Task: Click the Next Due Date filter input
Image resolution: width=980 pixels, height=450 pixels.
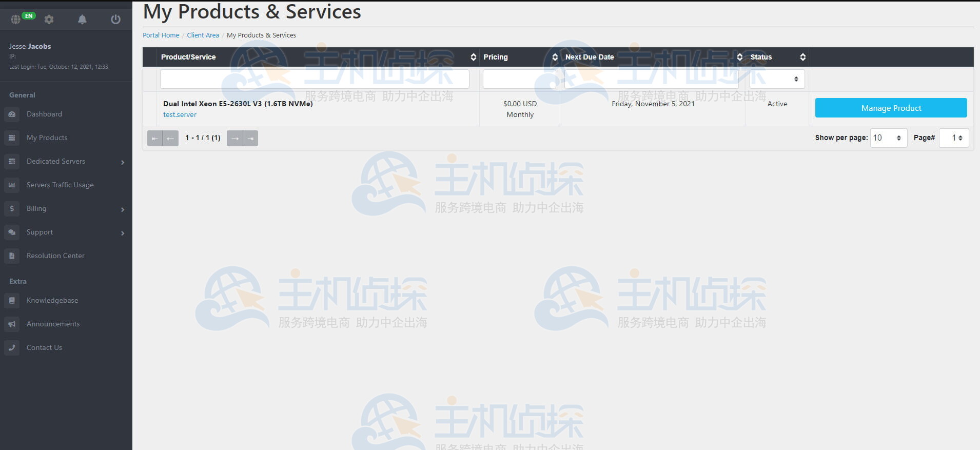Action: click(x=651, y=79)
